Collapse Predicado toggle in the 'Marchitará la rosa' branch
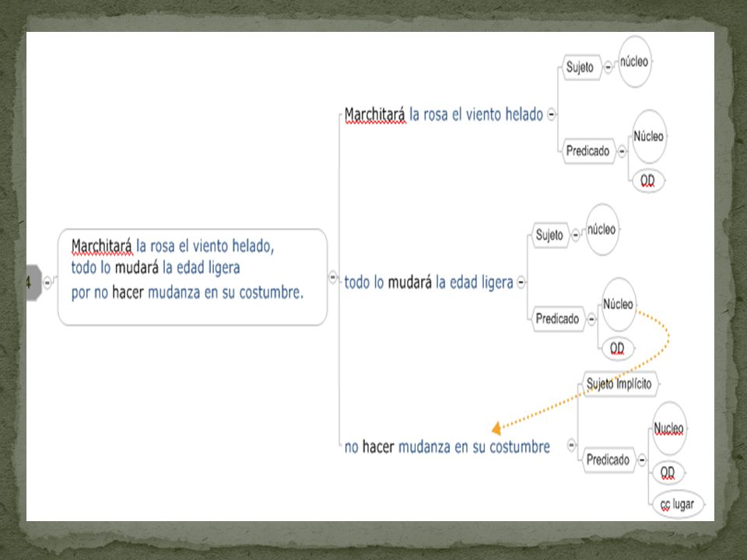Screen dimensions: 747x560 (x=622, y=152)
